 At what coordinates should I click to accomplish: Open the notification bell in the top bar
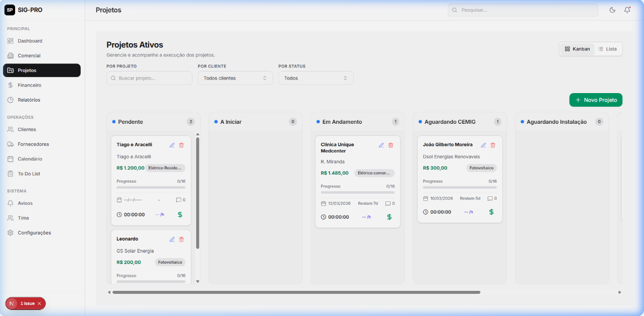tap(627, 10)
